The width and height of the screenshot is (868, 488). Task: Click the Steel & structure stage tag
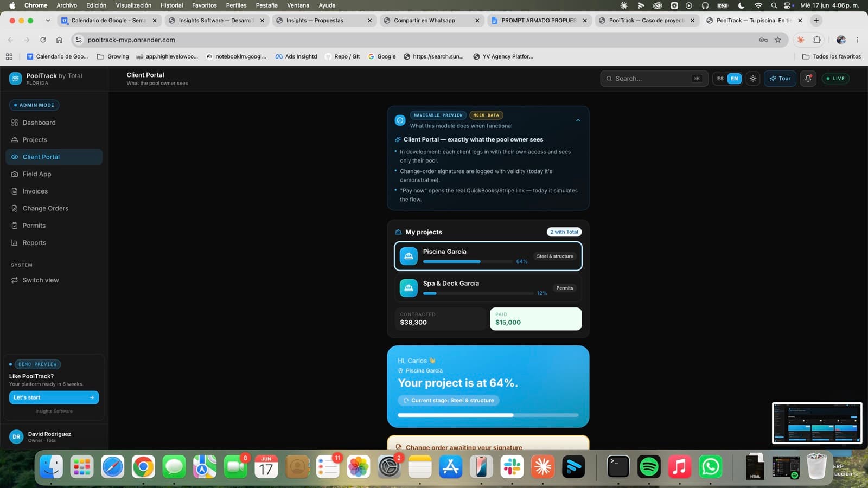(x=554, y=256)
